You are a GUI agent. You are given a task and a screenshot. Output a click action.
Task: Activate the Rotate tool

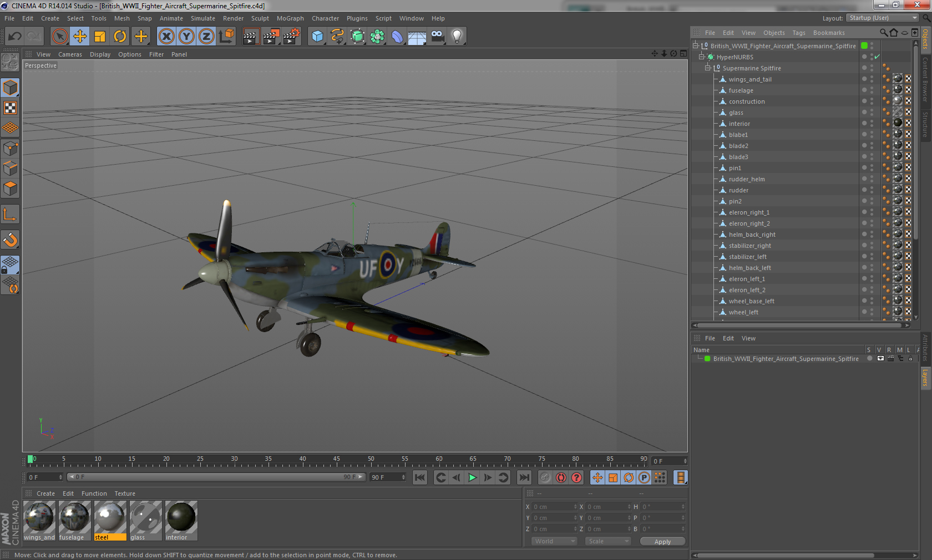[x=120, y=37]
